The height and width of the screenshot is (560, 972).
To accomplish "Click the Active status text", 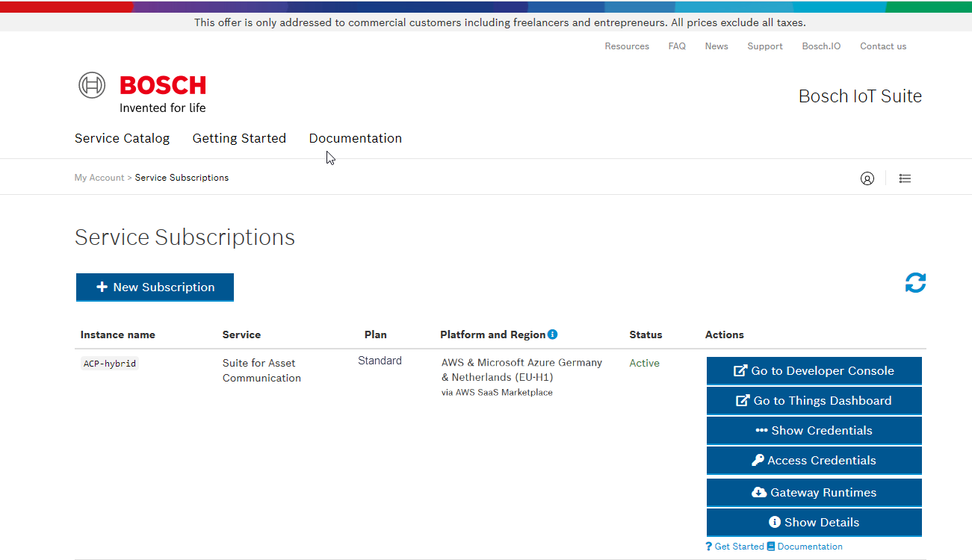I will [644, 363].
